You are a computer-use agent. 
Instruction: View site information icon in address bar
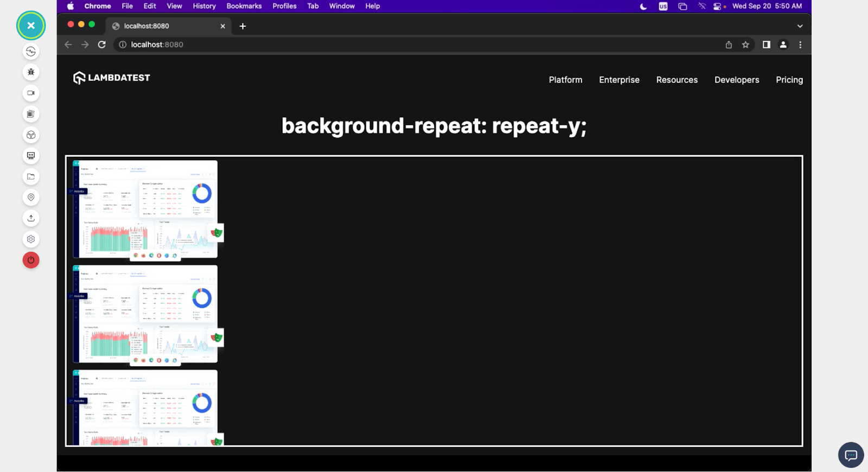(123, 44)
